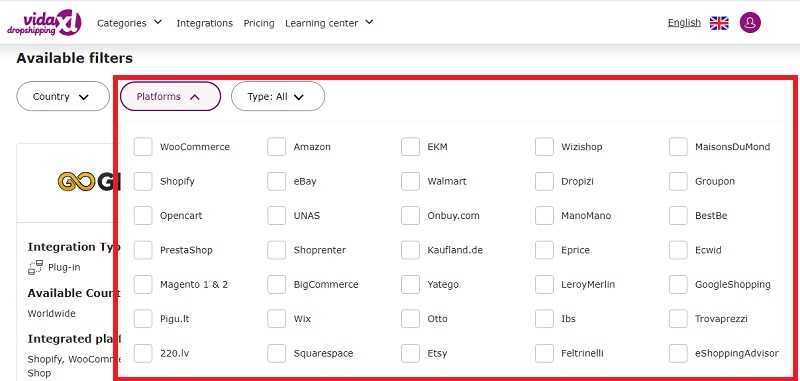Go to the Integrations page
The height and width of the screenshot is (381, 800).
coord(205,23)
